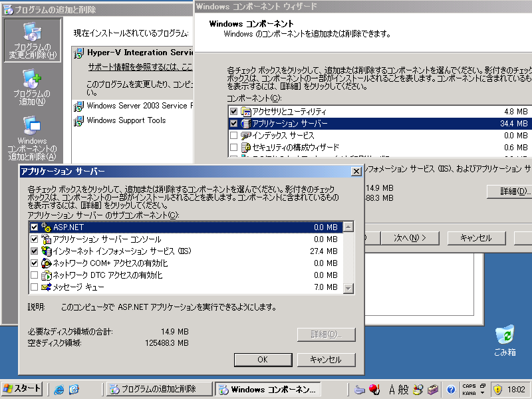
Task: Click the subcomponent list scroll down arrow
Action: 348,289
